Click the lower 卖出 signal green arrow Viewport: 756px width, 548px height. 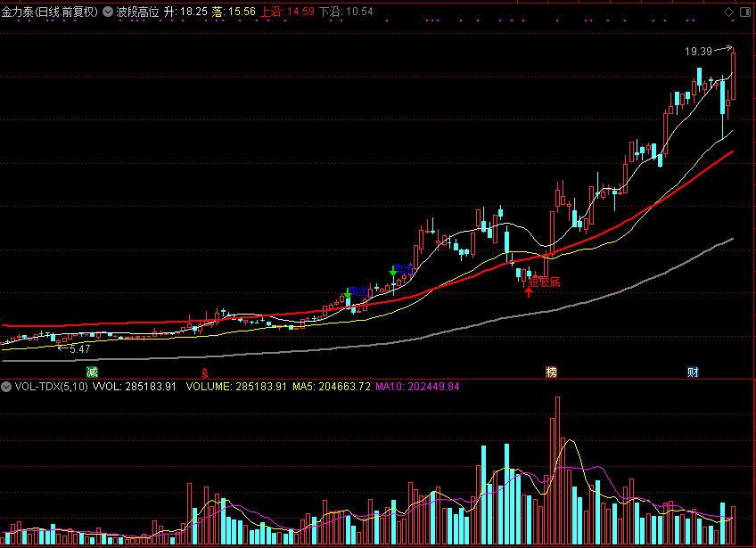pyautogui.click(x=348, y=293)
